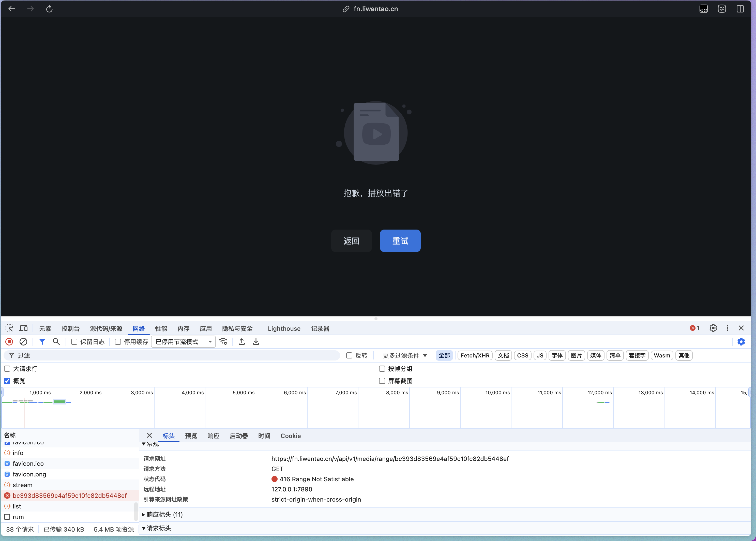Enable the 停用缓存 checkbox
756x541 pixels.
click(x=118, y=342)
